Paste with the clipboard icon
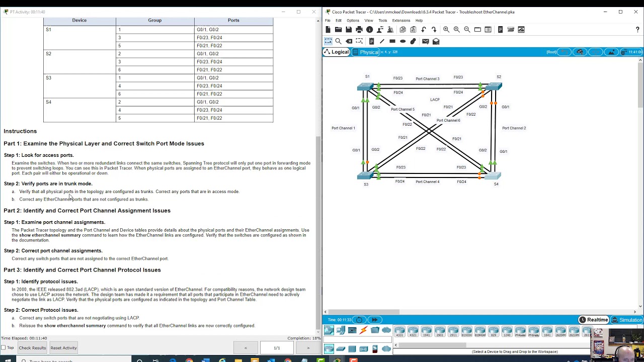Viewport: 644px width, 362px height. pos(413,30)
